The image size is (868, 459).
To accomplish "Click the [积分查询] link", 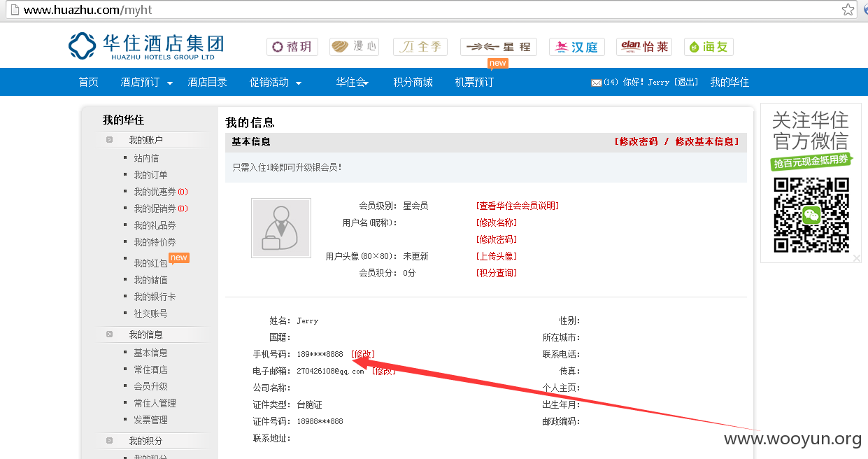I will tap(497, 273).
